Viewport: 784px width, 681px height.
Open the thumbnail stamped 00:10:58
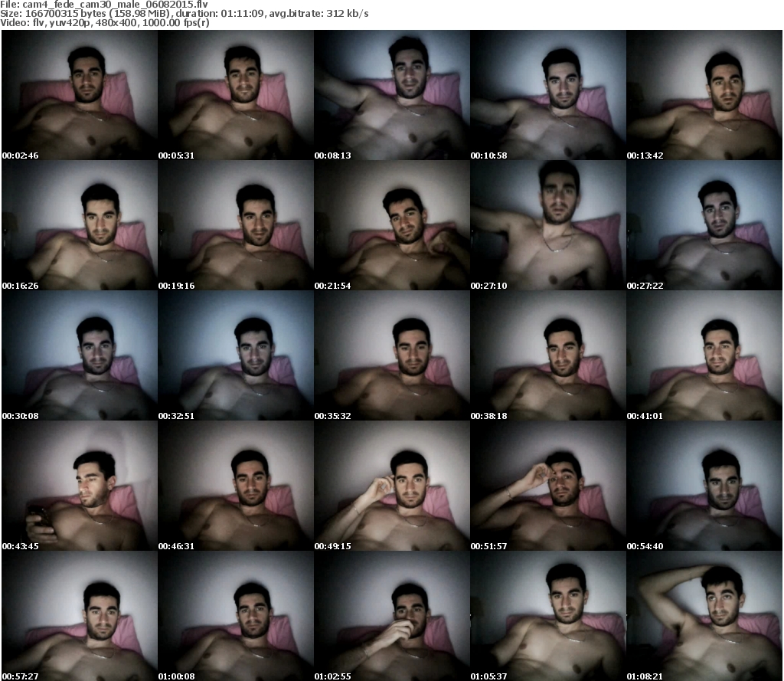(548, 95)
